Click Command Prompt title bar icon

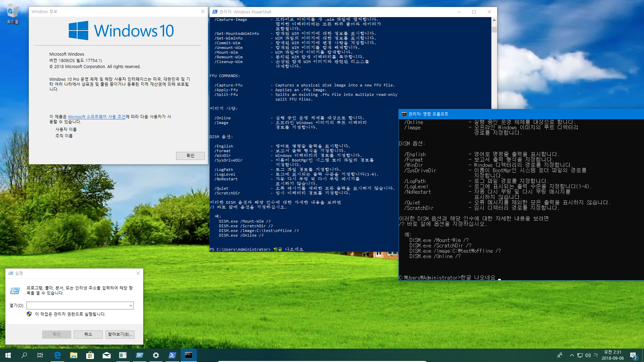pos(404,114)
